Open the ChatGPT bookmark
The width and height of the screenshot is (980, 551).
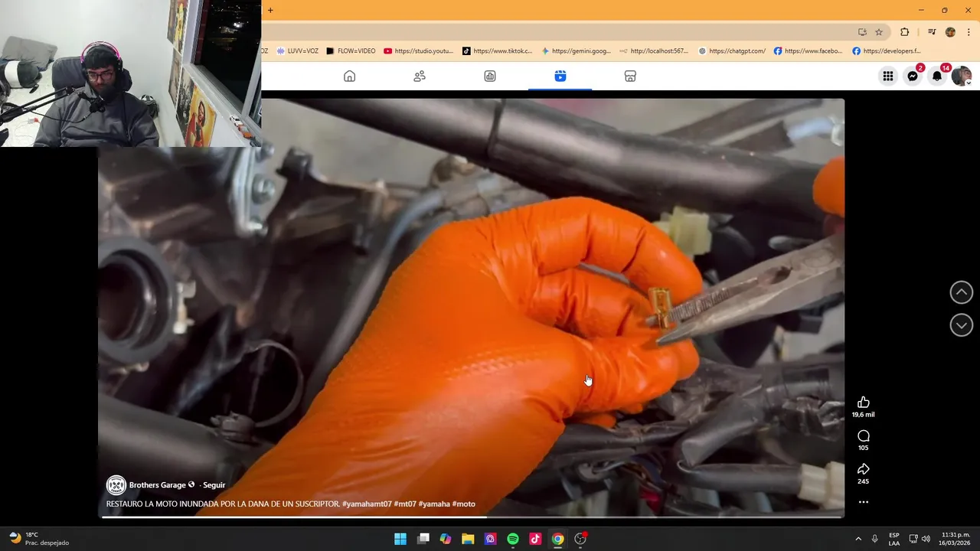732,51
